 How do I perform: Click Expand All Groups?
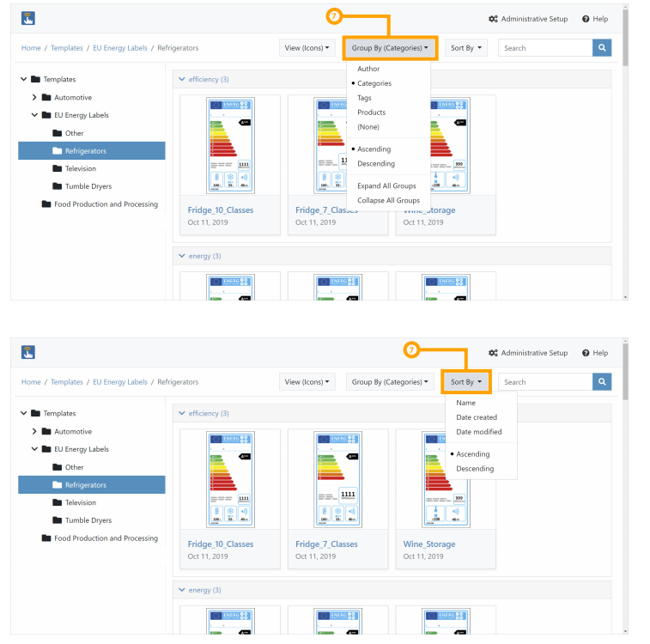pyautogui.click(x=386, y=185)
